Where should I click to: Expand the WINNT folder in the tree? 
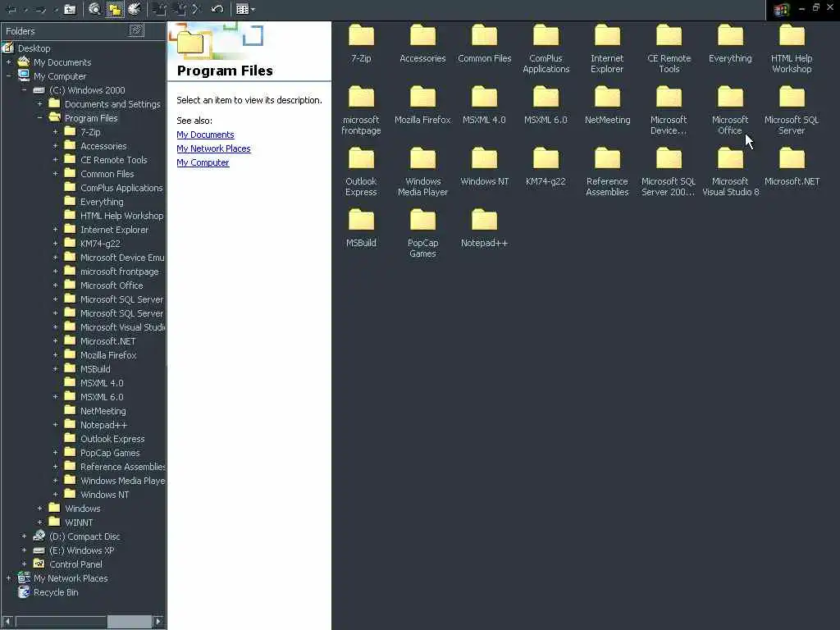pos(39,523)
